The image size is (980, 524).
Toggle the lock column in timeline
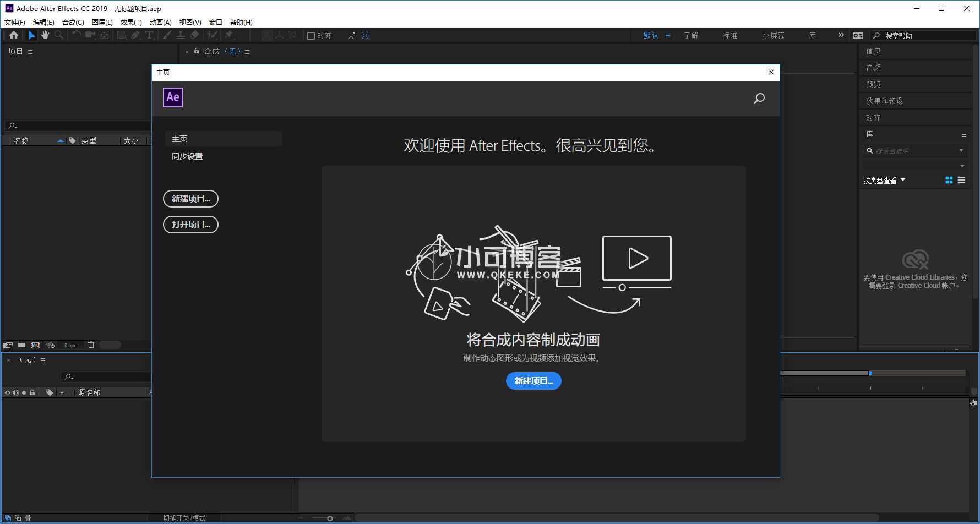tap(32, 392)
